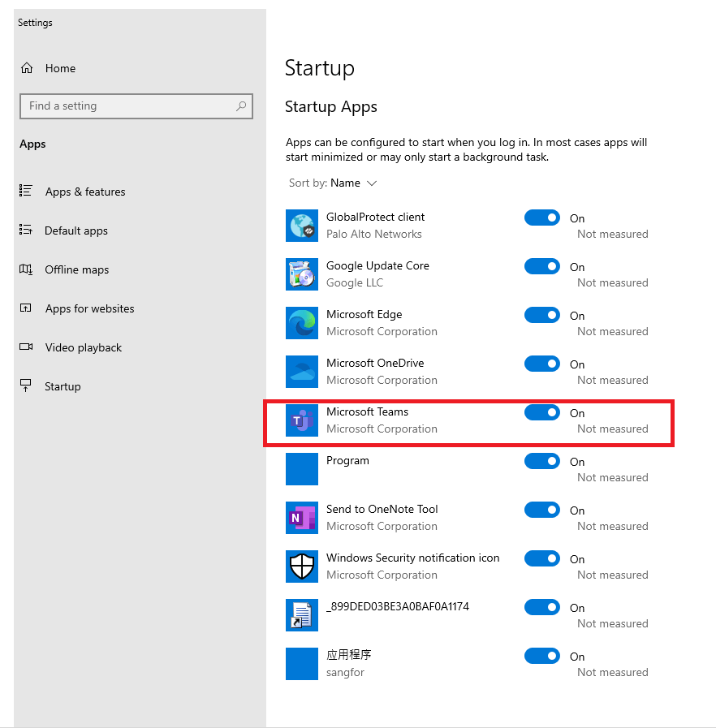Turn off sangfor 应用程序 startup toggle
Viewport: 716px width, 728px height.
pos(542,657)
